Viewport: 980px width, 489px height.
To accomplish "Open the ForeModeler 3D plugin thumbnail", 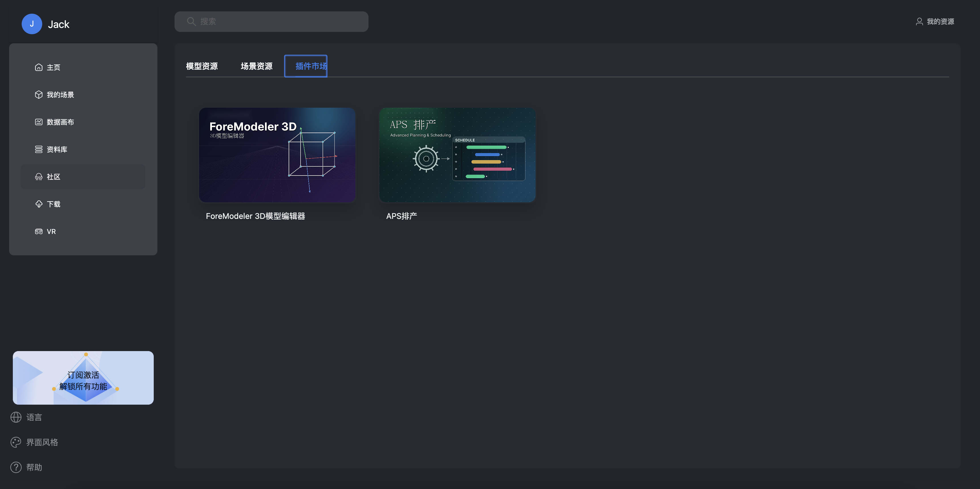I will 277,155.
